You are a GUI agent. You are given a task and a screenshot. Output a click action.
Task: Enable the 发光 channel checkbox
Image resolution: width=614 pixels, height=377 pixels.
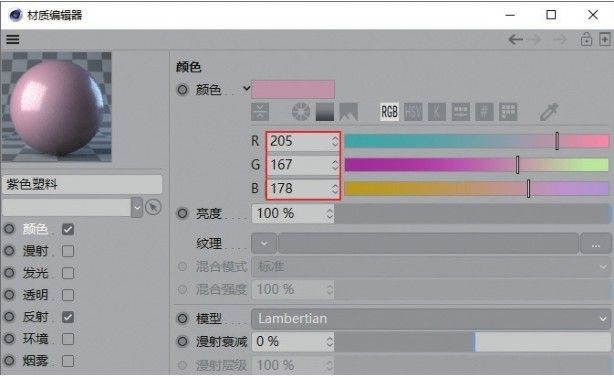68,273
